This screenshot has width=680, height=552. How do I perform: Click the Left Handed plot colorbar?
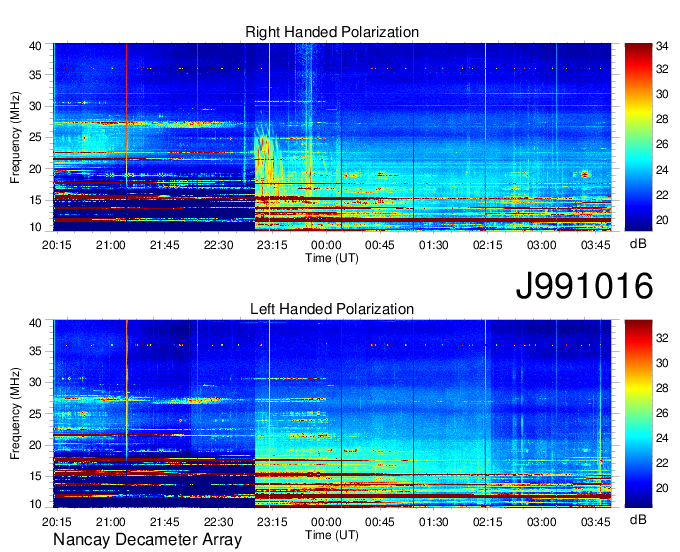[x=638, y=414]
